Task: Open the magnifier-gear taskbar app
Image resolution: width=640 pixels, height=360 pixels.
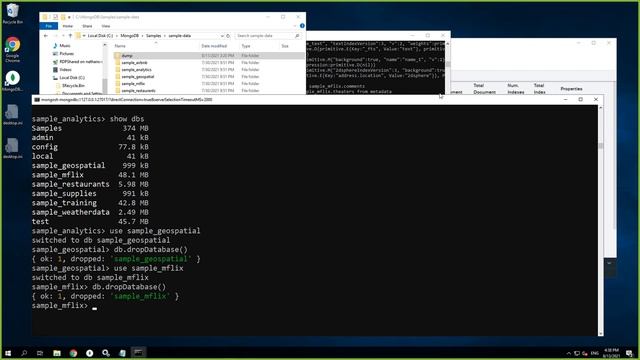Action: point(106,353)
